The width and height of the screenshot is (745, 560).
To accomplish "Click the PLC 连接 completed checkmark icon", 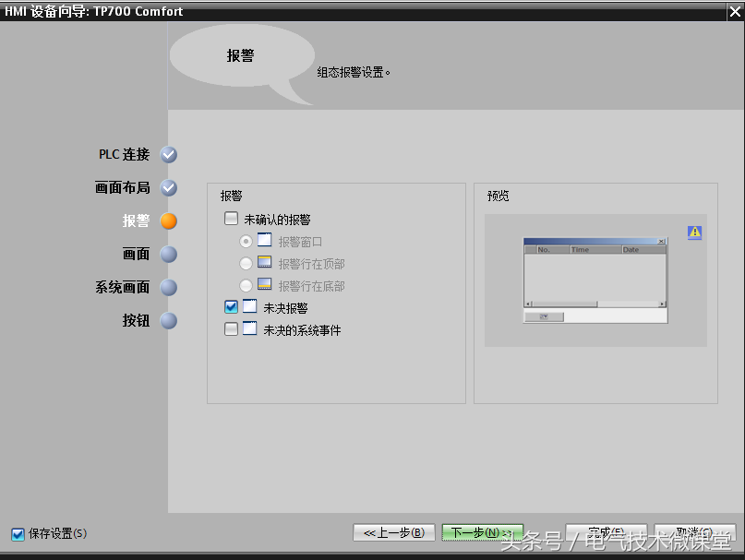I will pyautogui.click(x=169, y=155).
